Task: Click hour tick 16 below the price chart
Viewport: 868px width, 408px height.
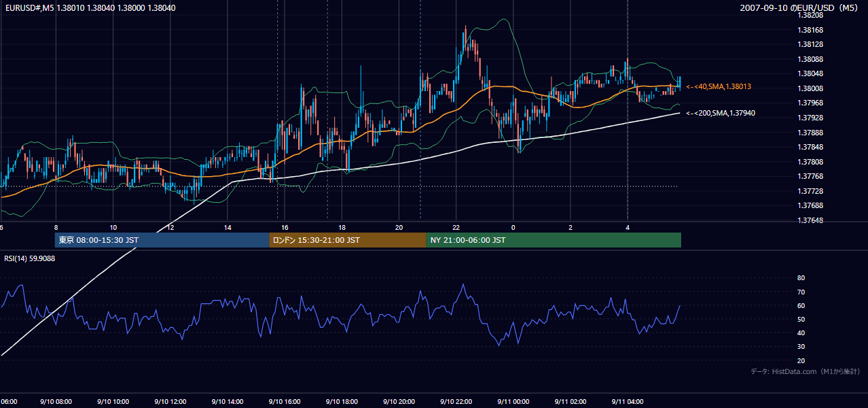Action: point(285,228)
